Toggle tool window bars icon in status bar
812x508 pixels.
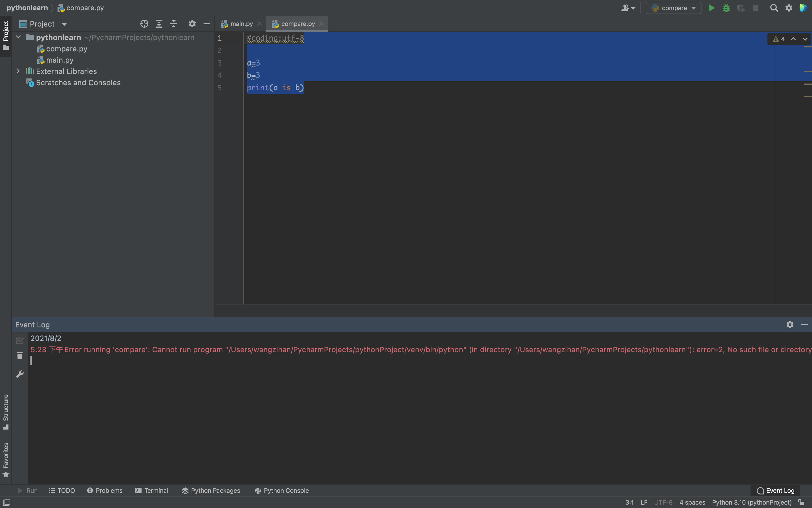coord(7,502)
